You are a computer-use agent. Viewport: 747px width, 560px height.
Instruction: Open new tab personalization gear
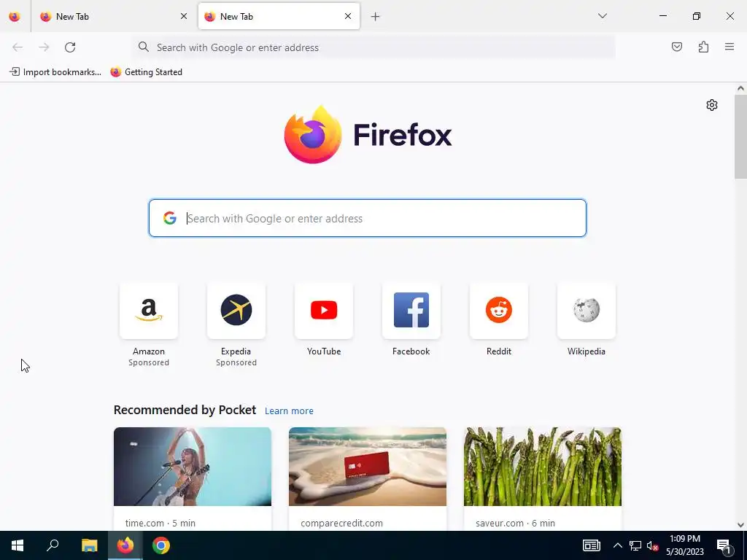click(712, 105)
